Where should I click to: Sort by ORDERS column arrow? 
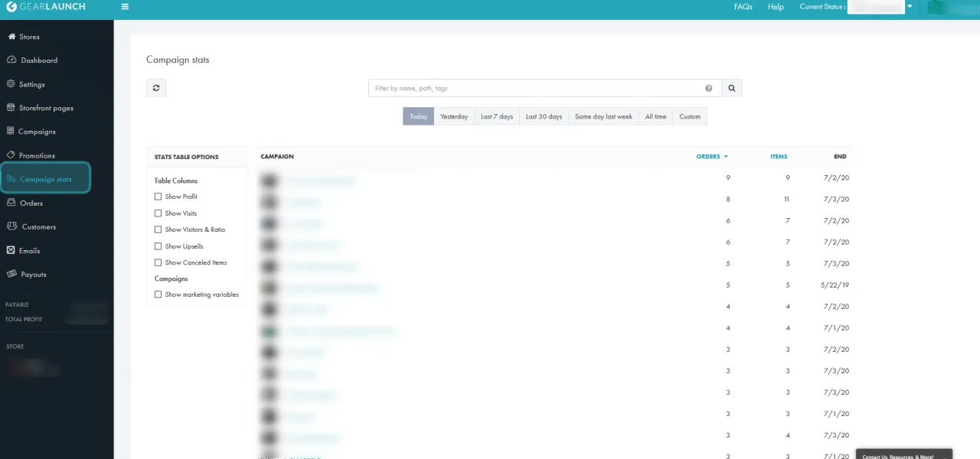click(x=726, y=157)
